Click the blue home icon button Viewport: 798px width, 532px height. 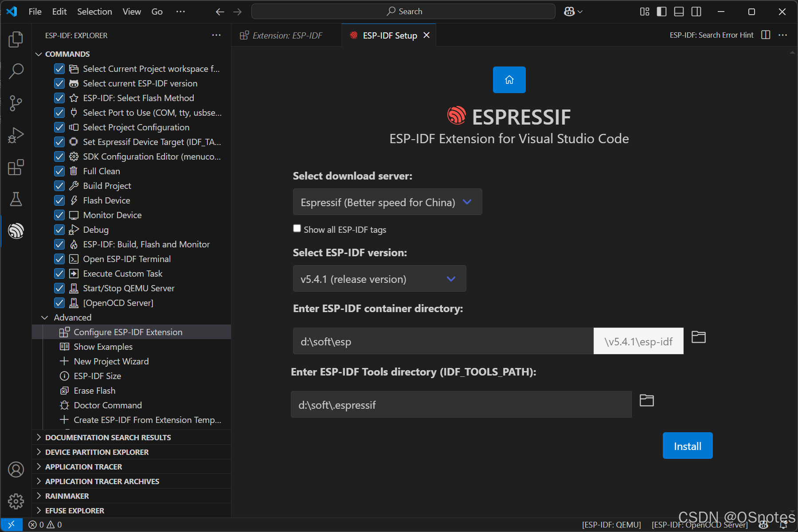509,80
